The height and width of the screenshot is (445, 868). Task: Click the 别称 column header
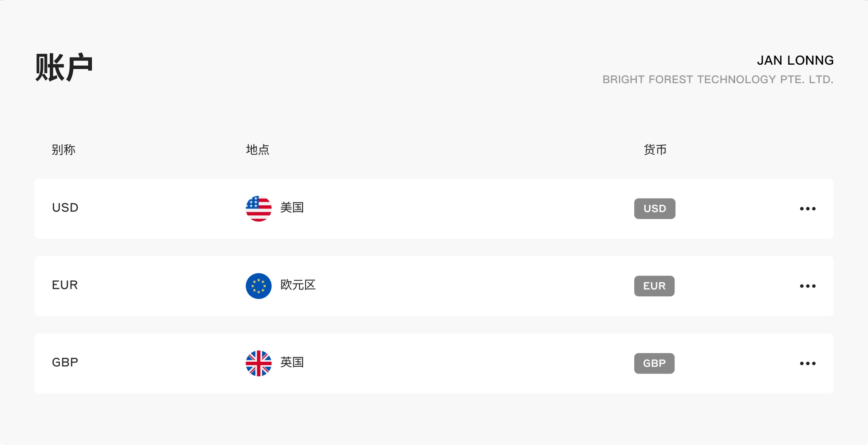63,150
